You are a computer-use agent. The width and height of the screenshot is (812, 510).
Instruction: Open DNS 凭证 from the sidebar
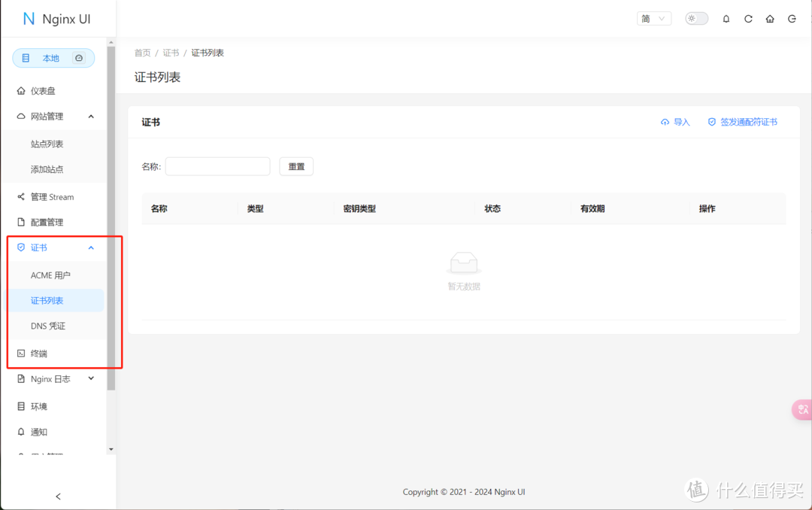coord(49,326)
